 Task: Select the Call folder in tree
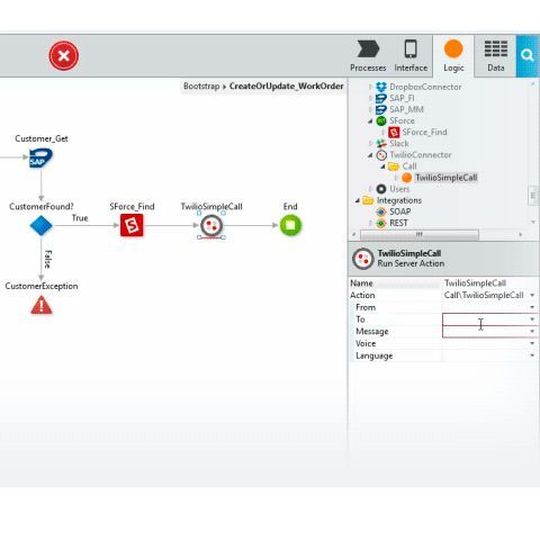(409, 166)
